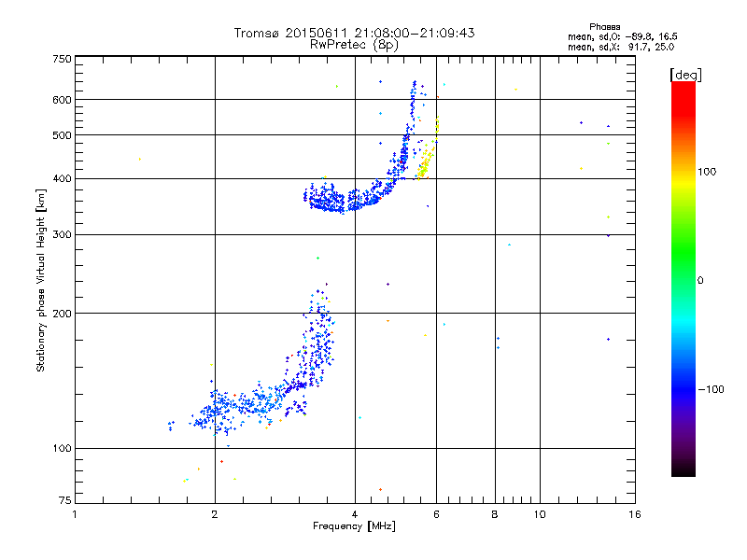Click the y-axis tick label '500'
The height and width of the screenshot is (560, 747).
[x=62, y=135]
